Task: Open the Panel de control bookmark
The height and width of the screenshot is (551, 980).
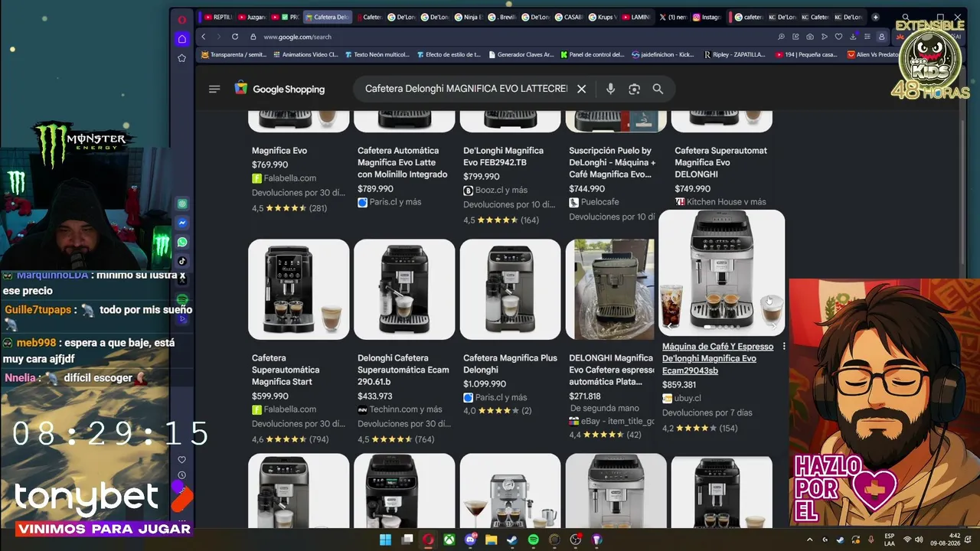Action: click(593, 54)
